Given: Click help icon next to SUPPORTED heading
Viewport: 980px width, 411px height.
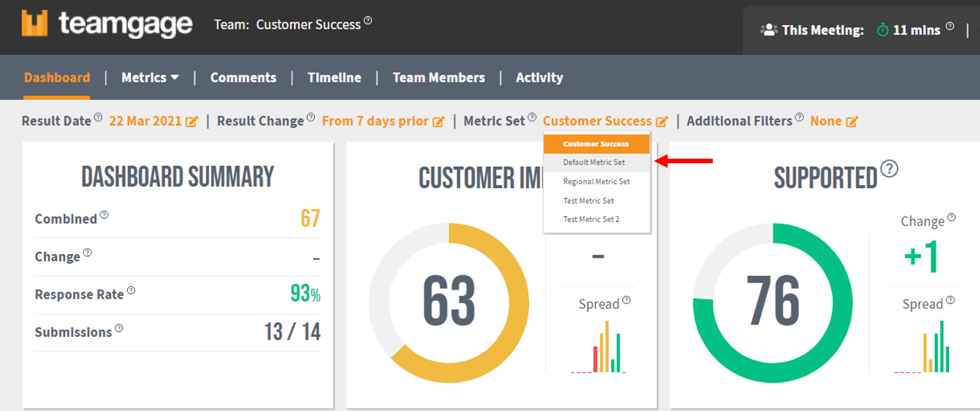Looking at the screenshot, I should tap(889, 169).
